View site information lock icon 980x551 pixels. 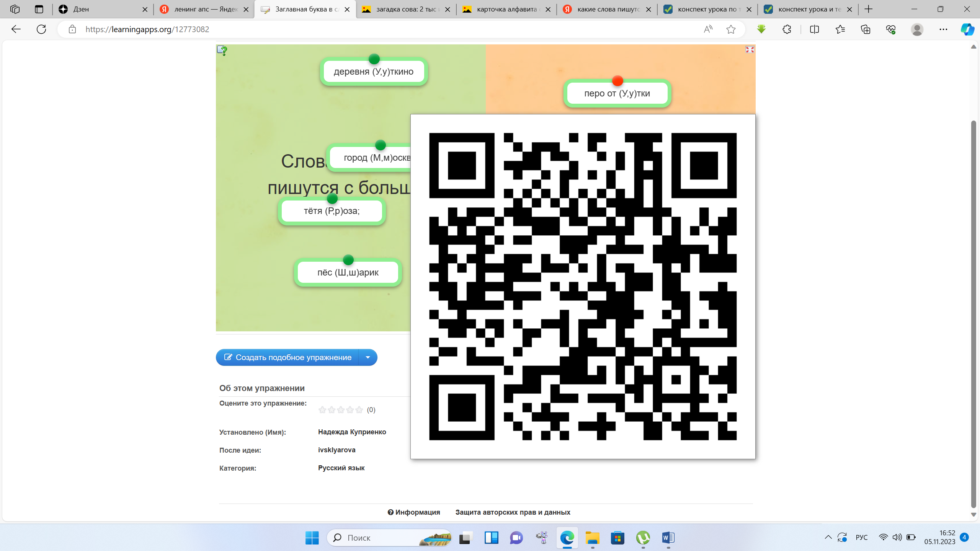72,29
